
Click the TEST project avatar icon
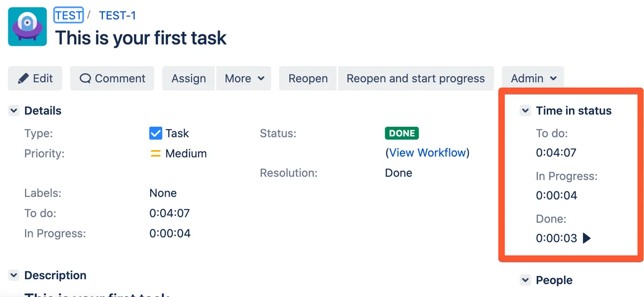[x=27, y=27]
